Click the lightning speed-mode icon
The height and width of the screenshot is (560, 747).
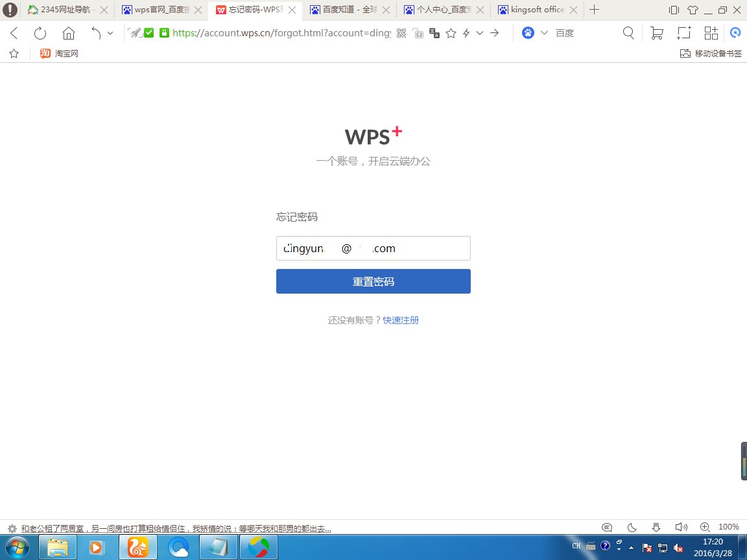point(466,33)
